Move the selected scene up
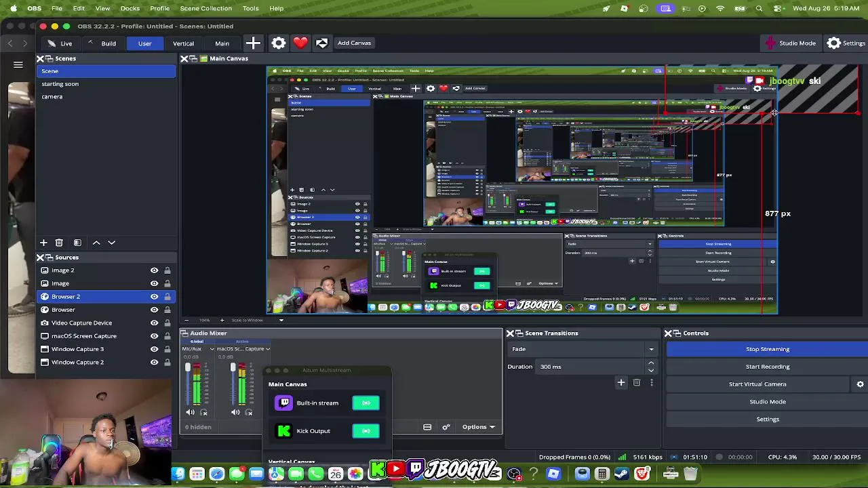This screenshot has width=868, height=488. [x=96, y=242]
